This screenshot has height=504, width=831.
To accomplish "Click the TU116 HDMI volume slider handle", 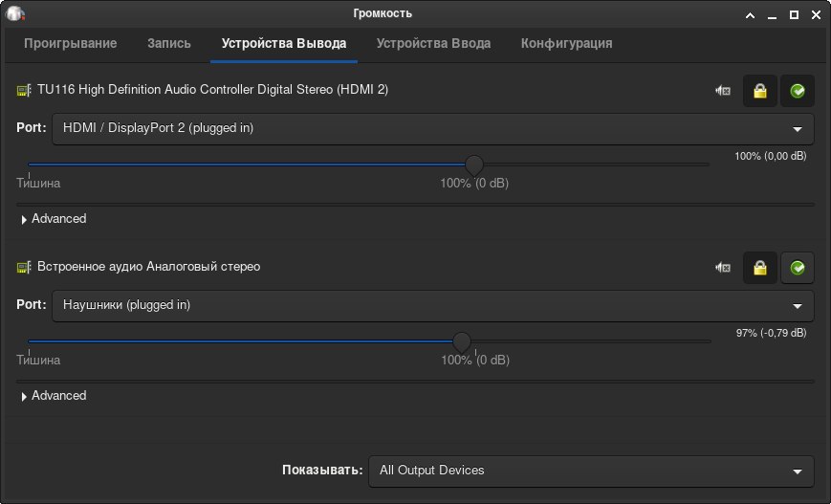I will 474,165.
